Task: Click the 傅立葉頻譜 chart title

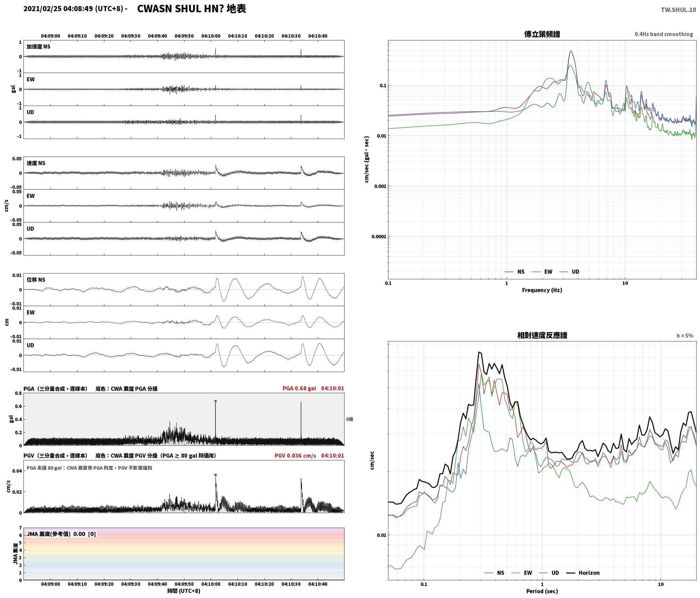Action: tap(542, 34)
